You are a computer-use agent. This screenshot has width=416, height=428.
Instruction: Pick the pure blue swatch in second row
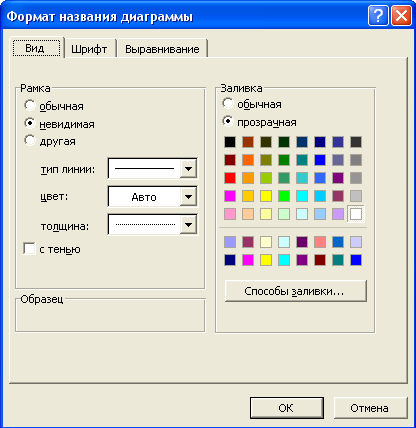[x=320, y=160]
